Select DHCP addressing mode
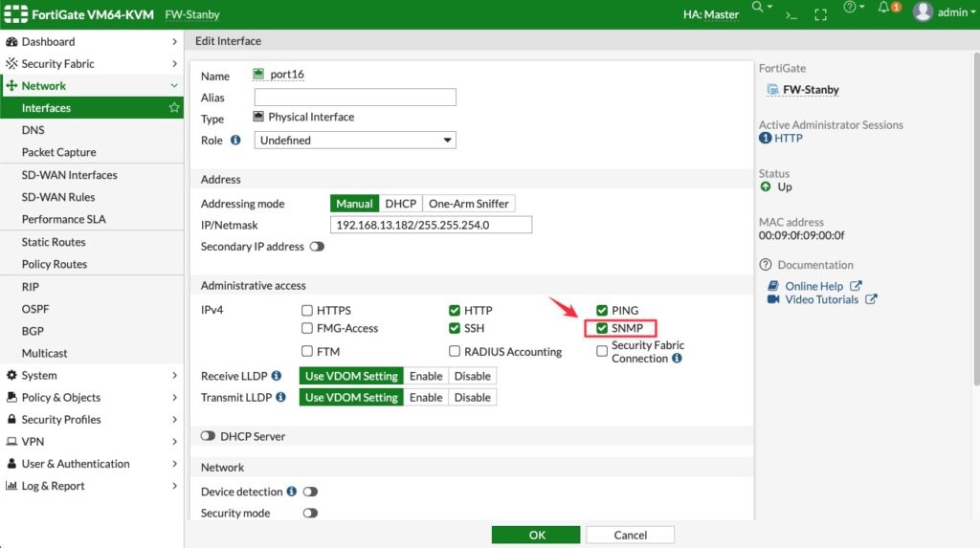 (x=401, y=204)
